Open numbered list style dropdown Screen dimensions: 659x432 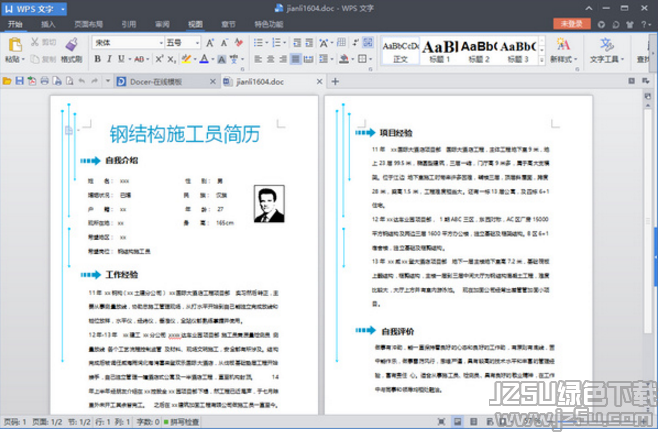coord(285,42)
